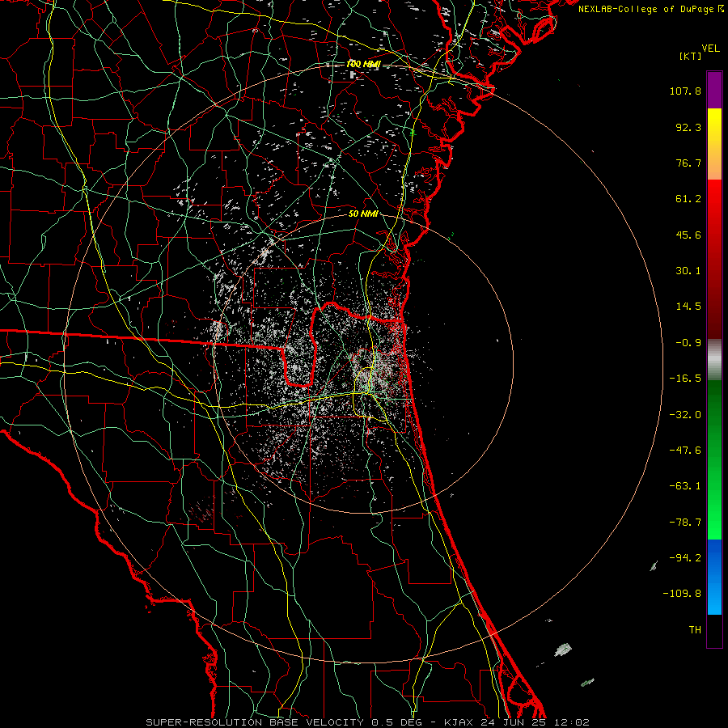Click the TH legend label
The width and height of the screenshot is (728, 728).
695,630
